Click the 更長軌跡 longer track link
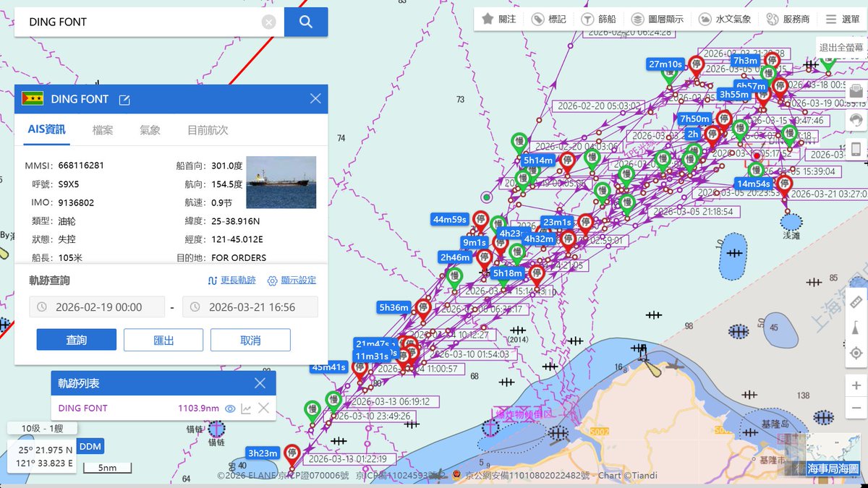The height and width of the screenshot is (488, 868). (x=231, y=281)
